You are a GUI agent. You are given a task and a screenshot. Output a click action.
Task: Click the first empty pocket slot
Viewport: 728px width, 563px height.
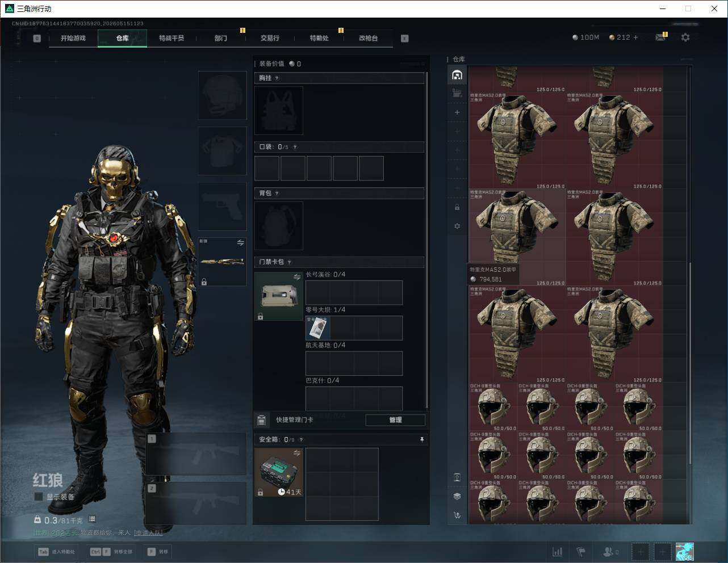coord(267,169)
